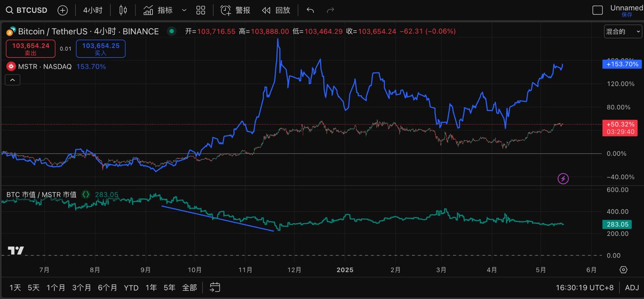Click the 收=103,654.24 close value
644x299 pixels.
pyautogui.click(x=371, y=32)
